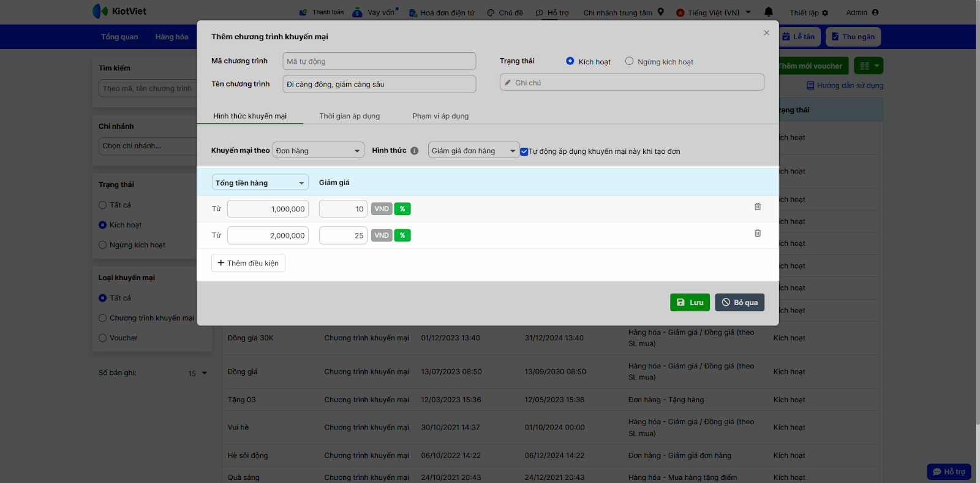Open Hình thức dropdown Giảm giá đơn hàng
Screen dimensions: 980x483
tap(473, 150)
